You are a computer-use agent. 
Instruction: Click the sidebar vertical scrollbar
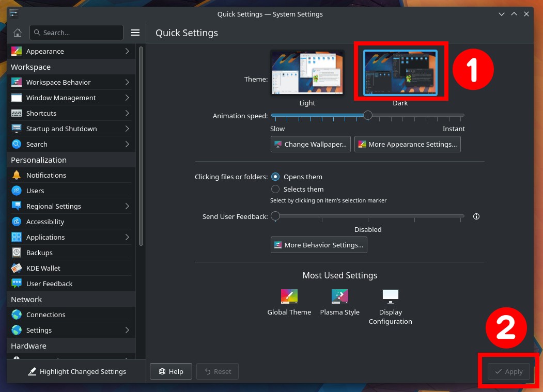[141, 146]
